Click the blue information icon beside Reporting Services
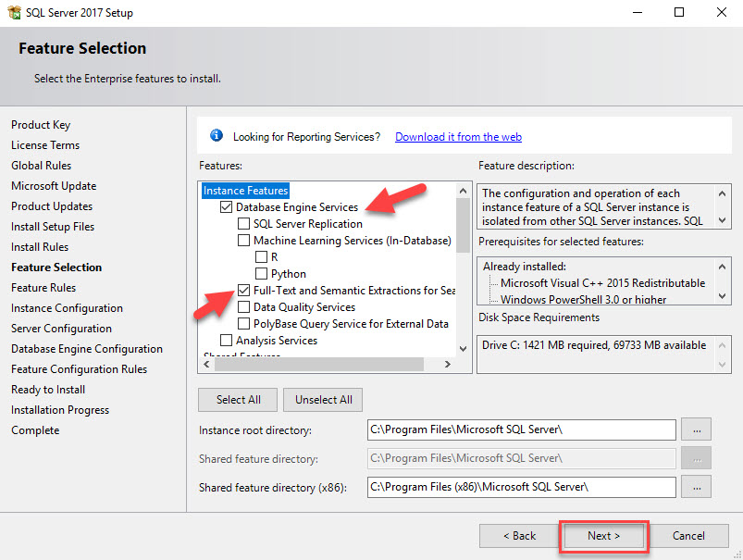This screenshot has height=560, width=743. tap(217, 136)
